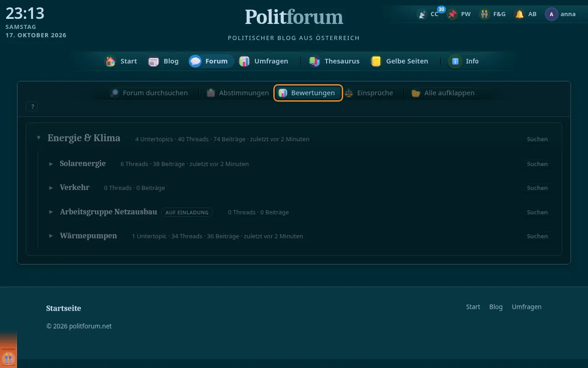
Task: Open the anna user avatar
Action: click(551, 14)
